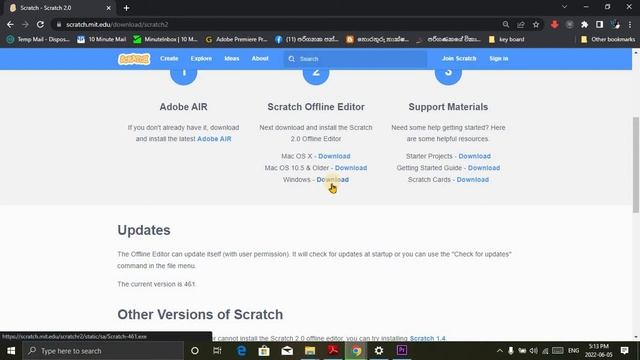Open the notification center icon
Image resolution: width=640 pixels, height=360 pixels.
624,351
